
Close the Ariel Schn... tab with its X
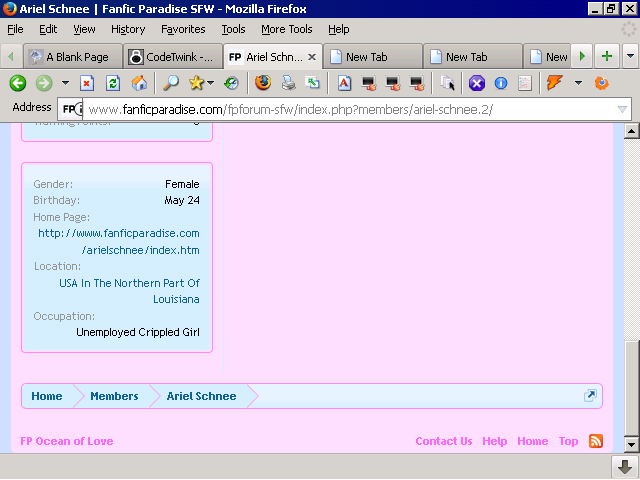coord(312,57)
